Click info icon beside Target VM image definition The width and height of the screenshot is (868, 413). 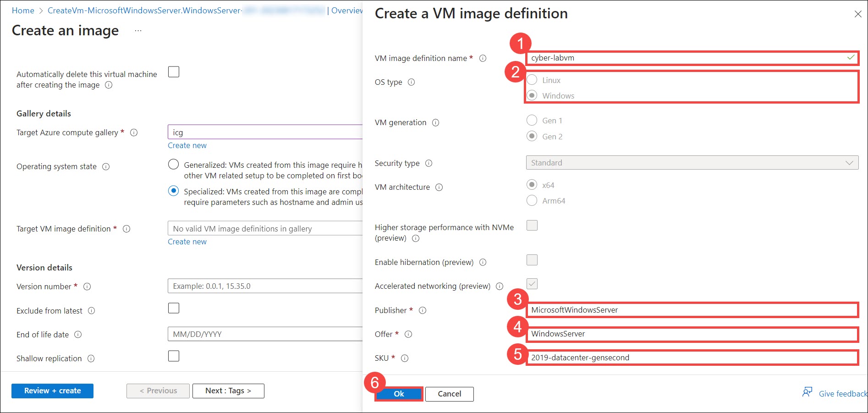pyautogui.click(x=126, y=229)
